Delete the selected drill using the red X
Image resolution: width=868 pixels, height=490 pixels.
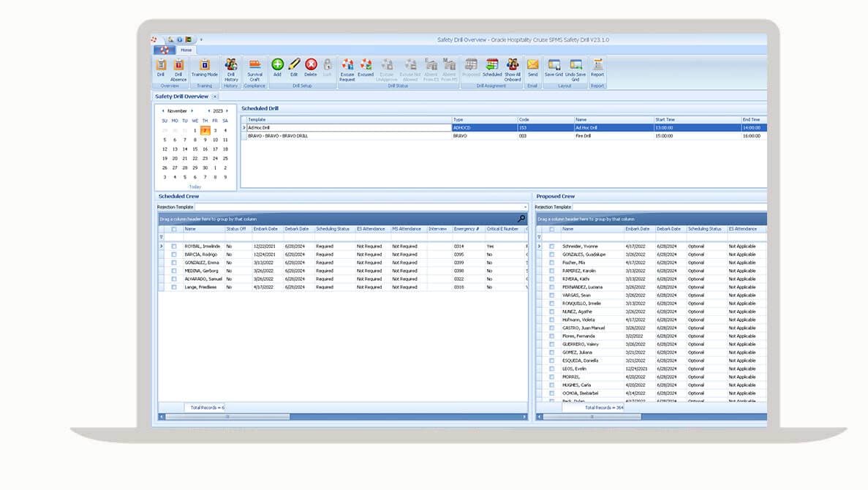[311, 67]
